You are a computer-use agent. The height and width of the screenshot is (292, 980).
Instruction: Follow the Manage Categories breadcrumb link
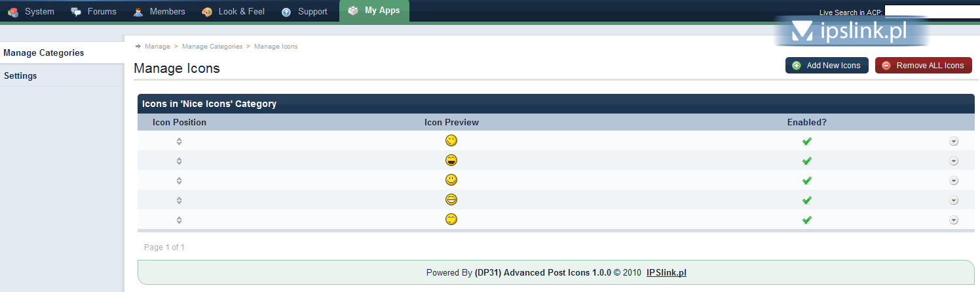coord(212,47)
